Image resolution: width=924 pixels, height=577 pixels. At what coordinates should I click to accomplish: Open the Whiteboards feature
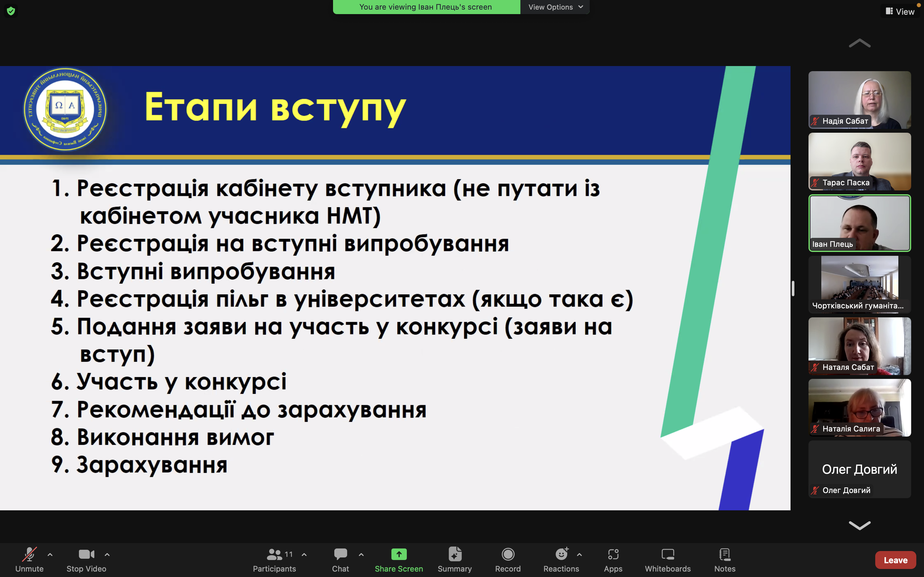[x=667, y=560]
